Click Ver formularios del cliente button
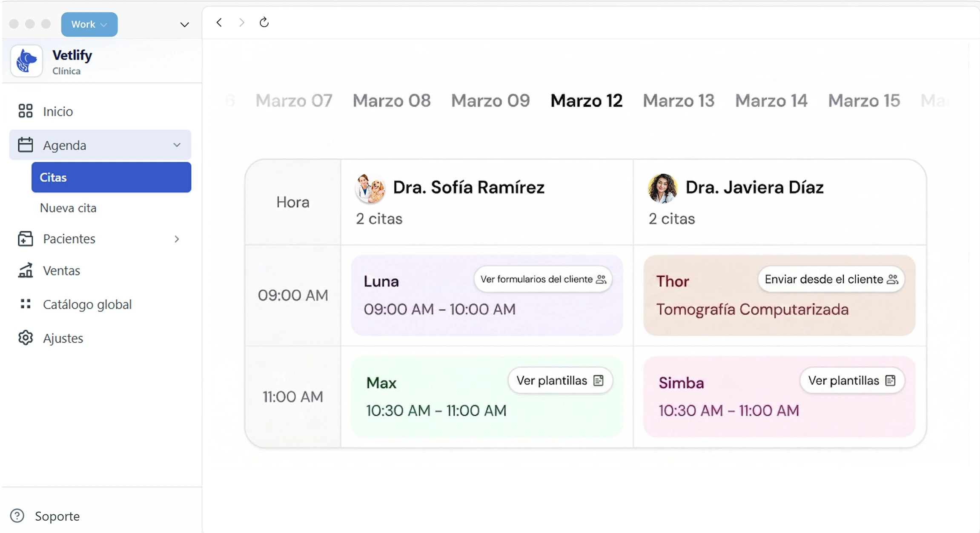The width and height of the screenshot is (980, 533). [x=543, y=279]
